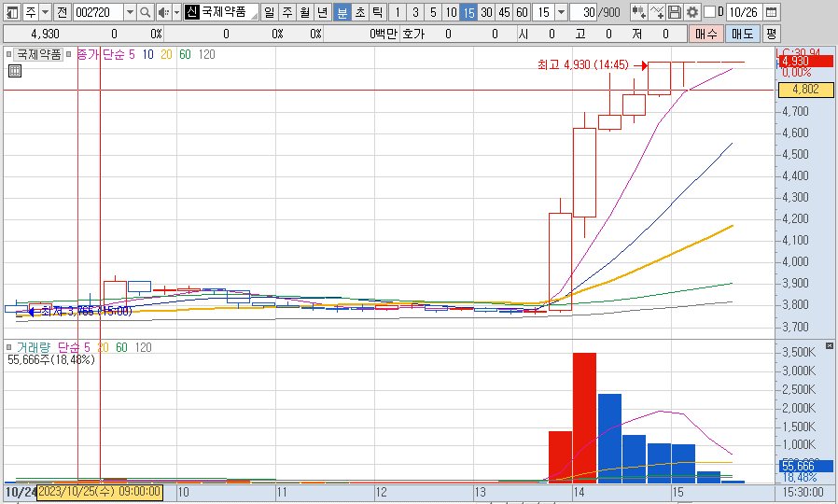Image resolution: width=838 pixels, height=504 pixels.
Task: Click the 4,802 crosshair price tag
Action: coord(806,90)
